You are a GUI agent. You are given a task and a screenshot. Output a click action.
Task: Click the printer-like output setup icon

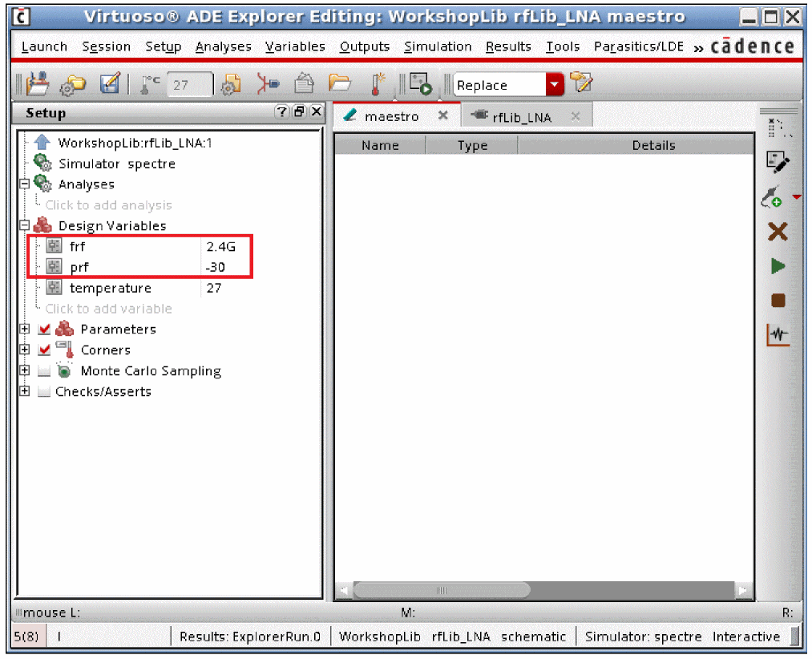coord(304,84)
